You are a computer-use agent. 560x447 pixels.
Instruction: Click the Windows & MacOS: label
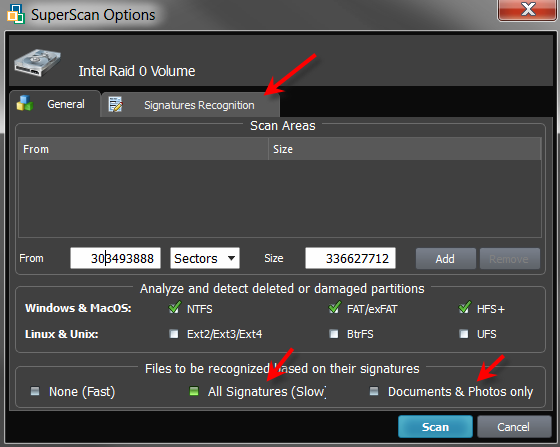click(x=78, y=308)
